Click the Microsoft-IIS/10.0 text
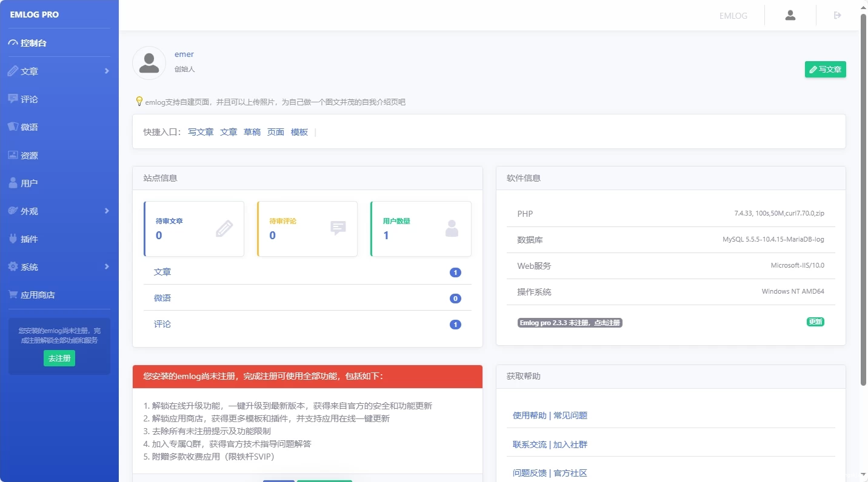 tap(798, 266)
